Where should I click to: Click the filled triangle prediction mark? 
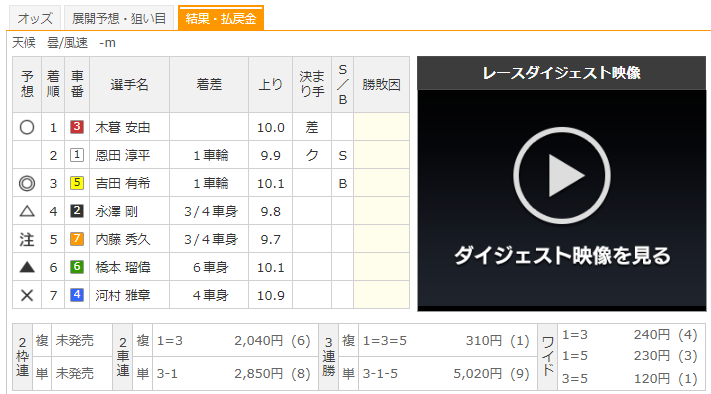[27, 267]
